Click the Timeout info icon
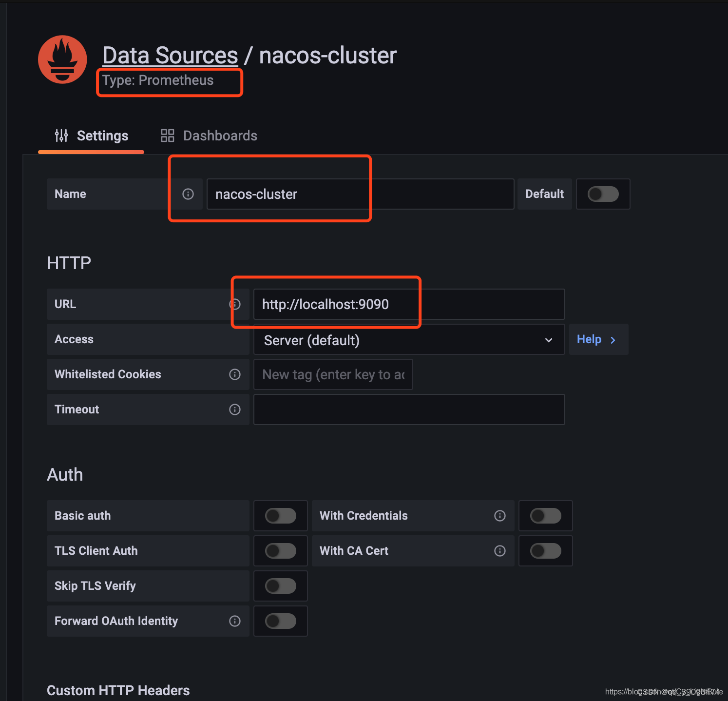Viewport: 728px width, 701px height. click(234, 409)
